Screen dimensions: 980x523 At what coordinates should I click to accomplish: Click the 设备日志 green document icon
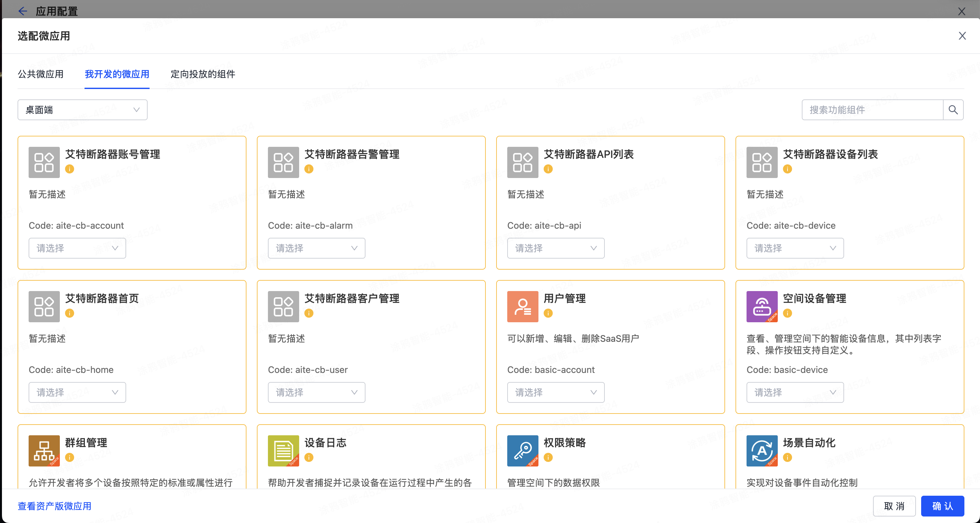coord(283,451)
